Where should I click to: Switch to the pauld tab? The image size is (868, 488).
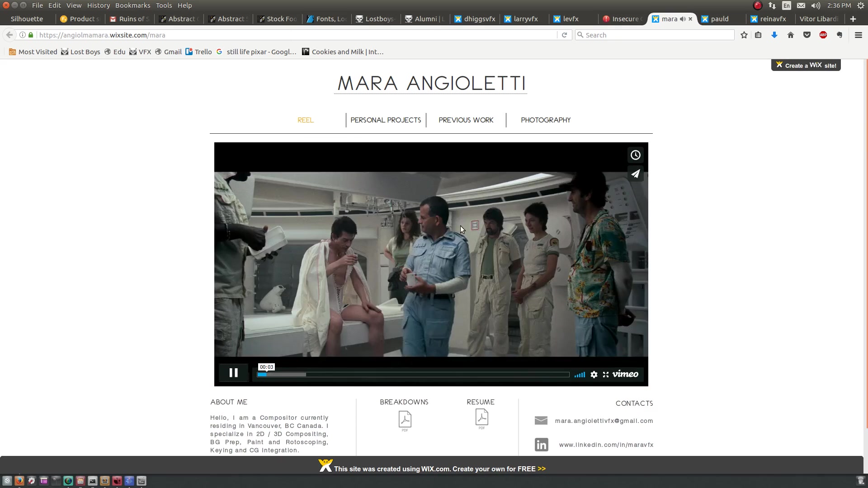pos(721,19)
